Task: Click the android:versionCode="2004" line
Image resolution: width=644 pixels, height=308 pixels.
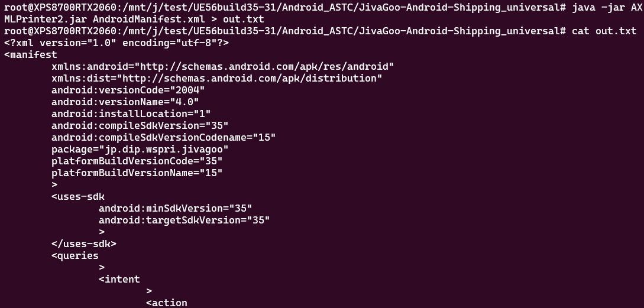Action: point(128,90)
